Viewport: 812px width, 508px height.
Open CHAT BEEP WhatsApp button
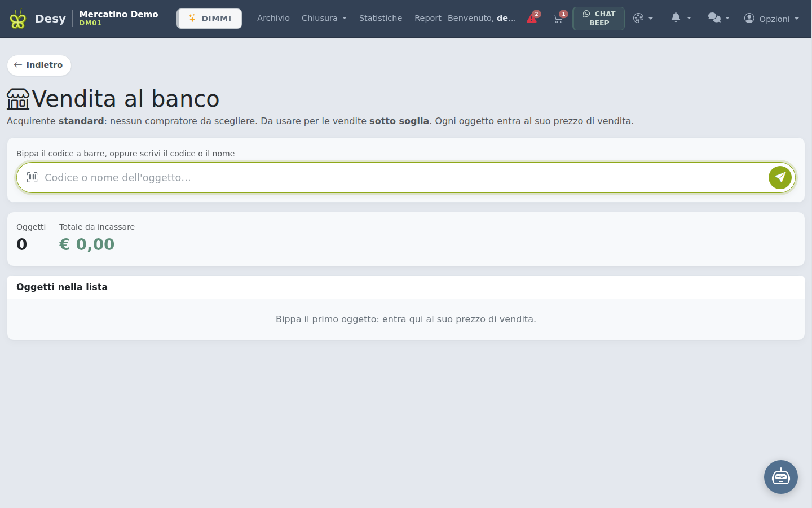599,19
